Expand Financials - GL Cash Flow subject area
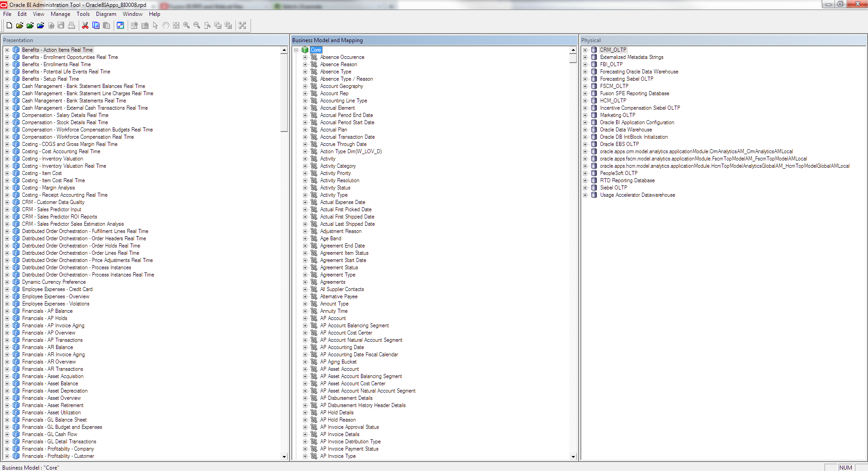 pos(7,434)
